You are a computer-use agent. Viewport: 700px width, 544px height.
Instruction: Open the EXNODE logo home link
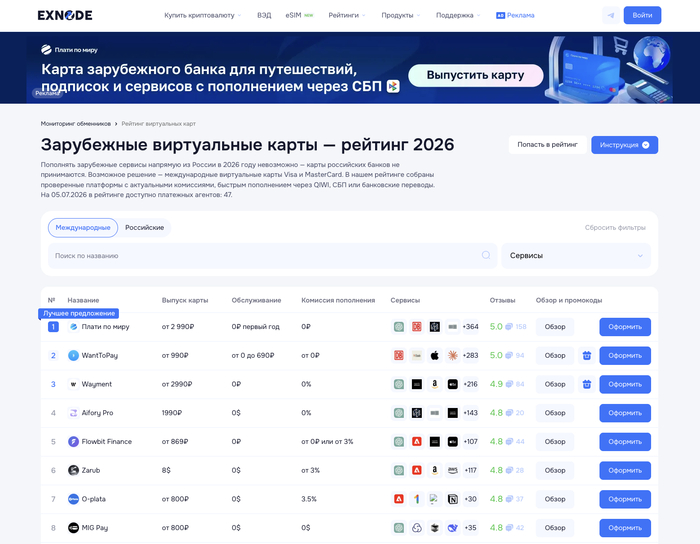[x=65, y=15]
